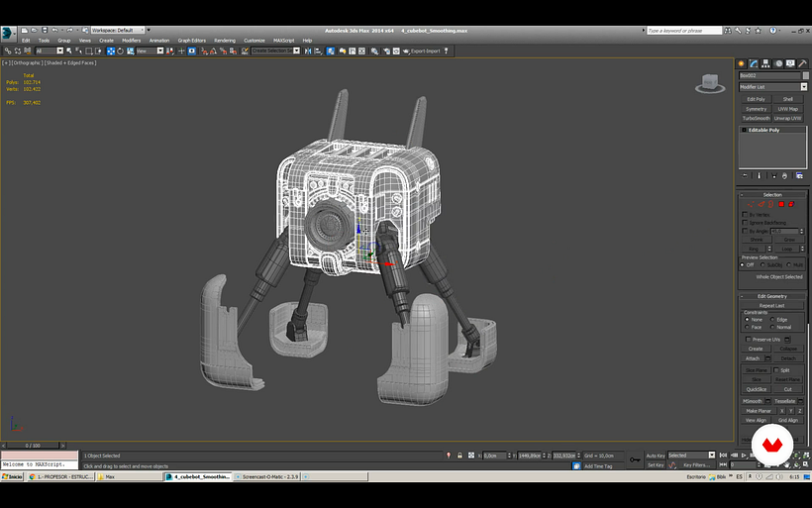The height and width of the screenshot is (508, 812).
Task: Click the Unwrap UVW button
Action: coord(788,119)
